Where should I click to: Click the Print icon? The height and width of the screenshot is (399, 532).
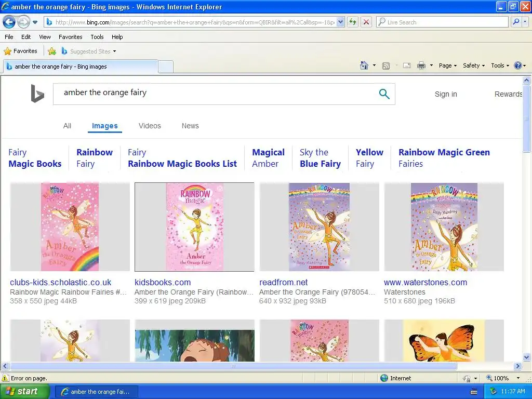pyautogui.click(x=421, y=65)
